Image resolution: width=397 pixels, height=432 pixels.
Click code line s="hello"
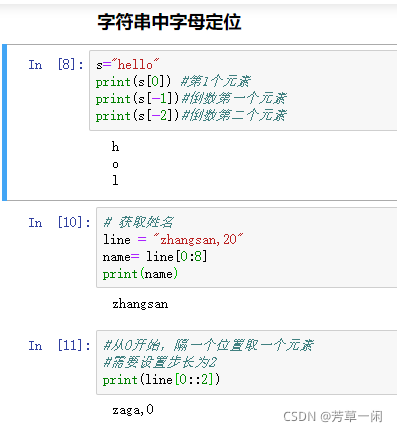tap(128, 64)
